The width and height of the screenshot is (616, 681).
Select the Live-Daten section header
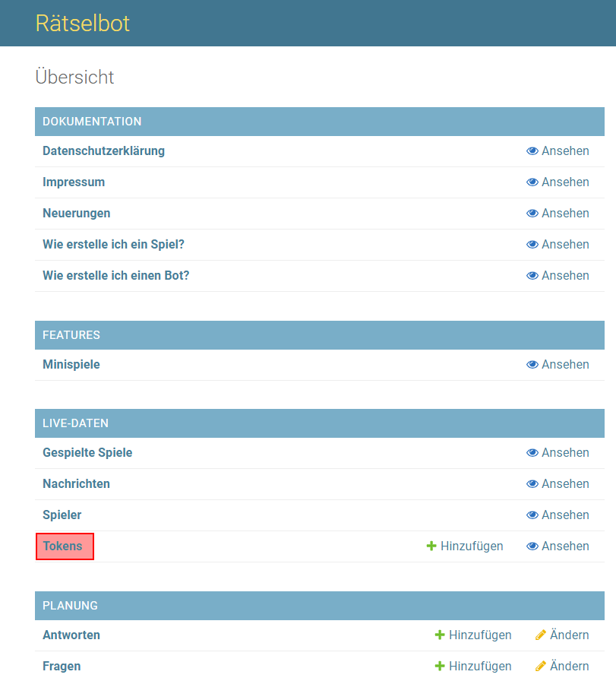pyautogui.click(x=75, y=423)
